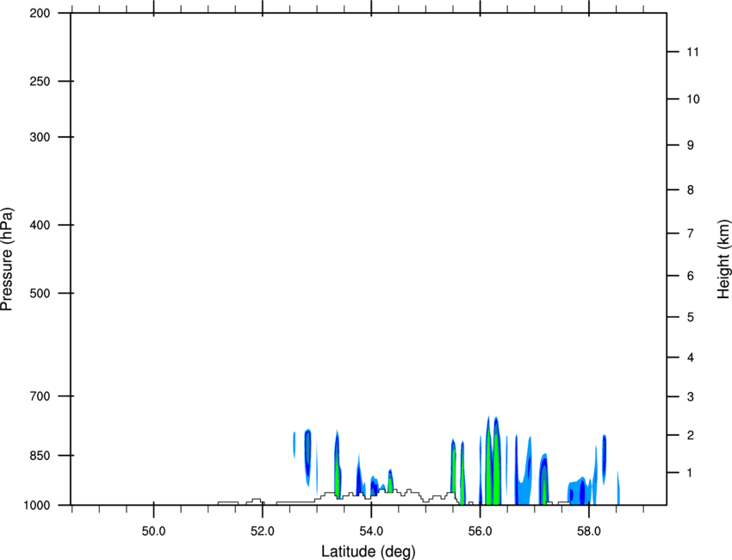This screenshot has width=732, height=560.
Task: Click the 5 km height tick label
Action: 691,317
